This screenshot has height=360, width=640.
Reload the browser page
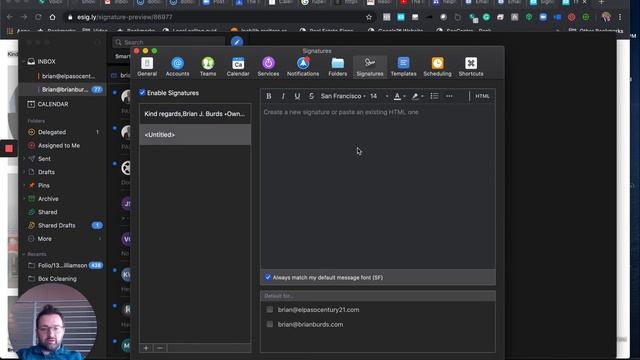point(38,17)
